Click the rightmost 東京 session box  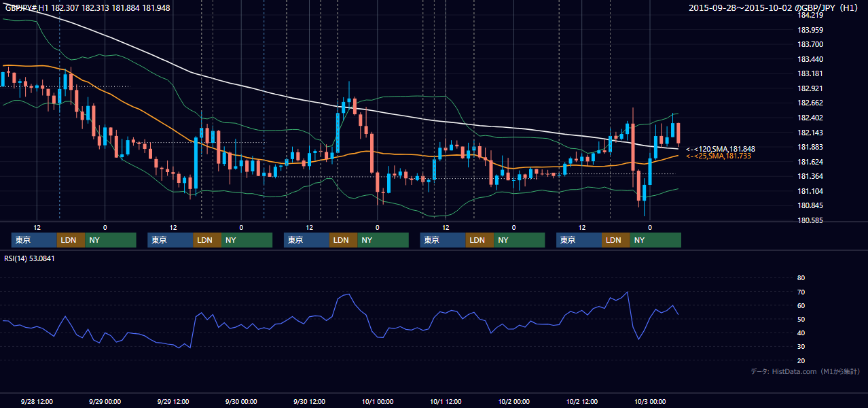pos(579,240)
